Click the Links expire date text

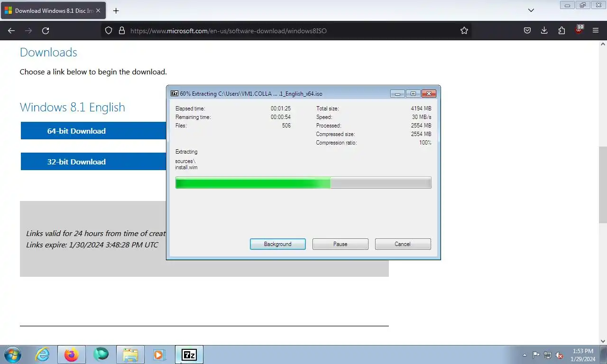coord(92,245)
